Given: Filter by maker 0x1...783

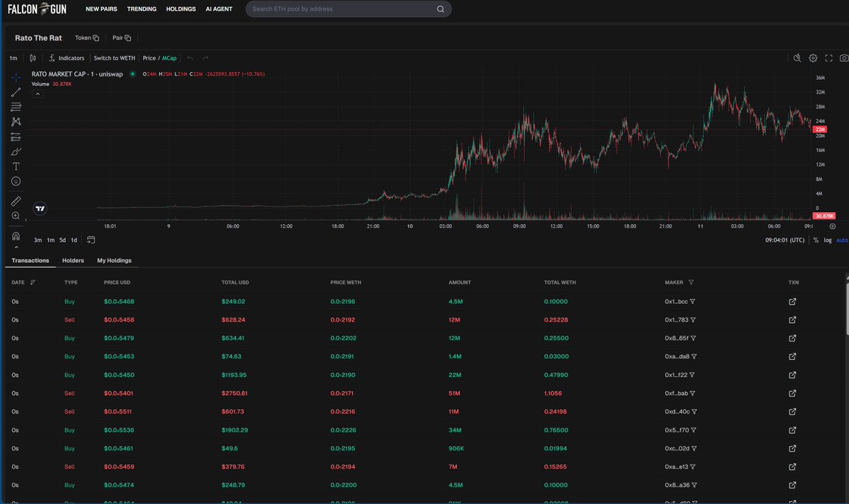Looking at the screenshot, I should coord(693,320).
